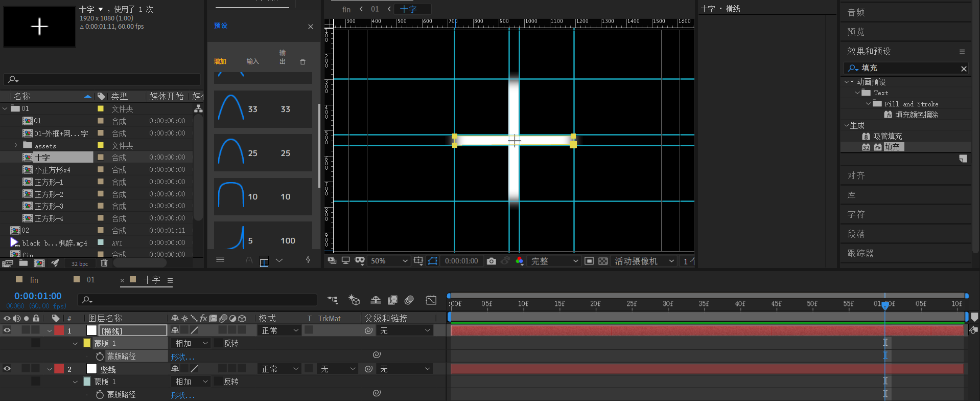980x401 pixels.
Task: Switch to the fin timeline tab
Action: tap(34, 280)
